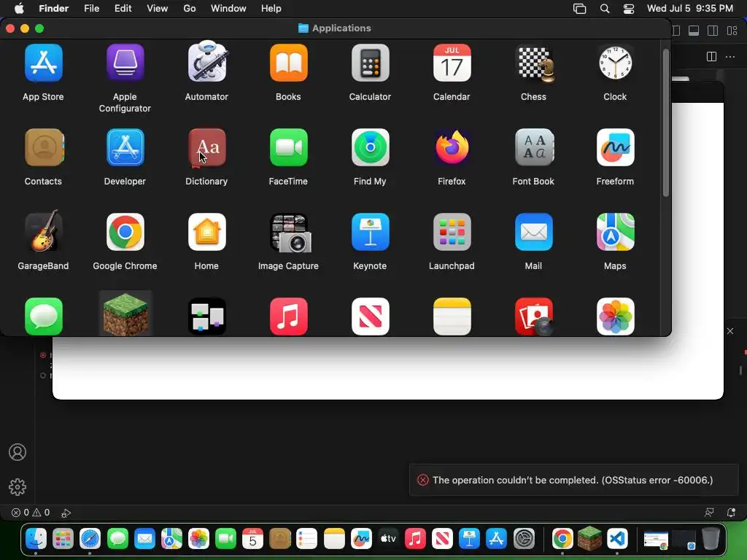Open GarageBand from Applications
Screen dimensions: 747x560
[x=43, y=231]
